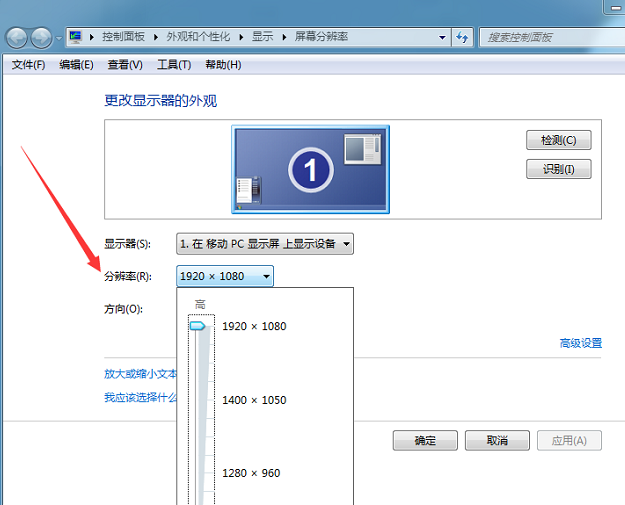Click the refresh button beside address bar

click(463, 37)
